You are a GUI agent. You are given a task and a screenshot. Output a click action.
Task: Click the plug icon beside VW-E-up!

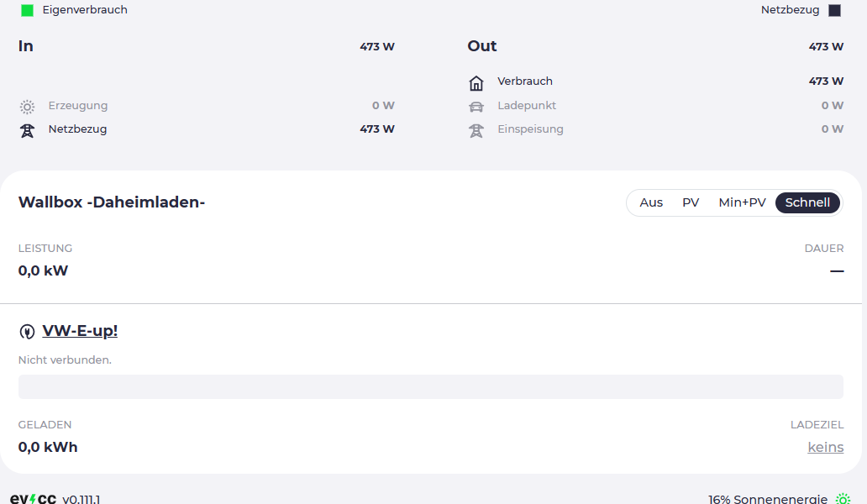click(x=27, y=332)
